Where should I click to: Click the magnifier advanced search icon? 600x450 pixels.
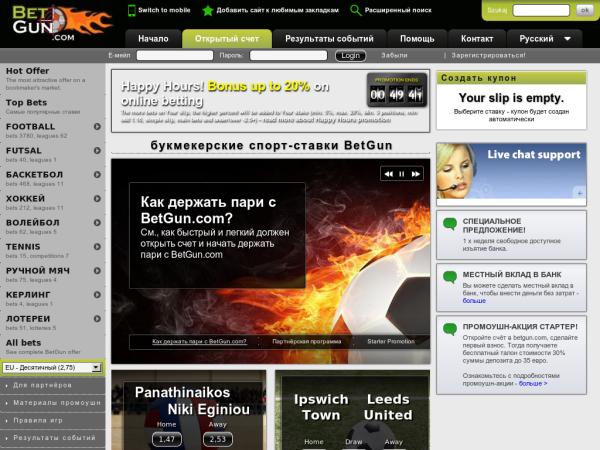pos(355,10)
